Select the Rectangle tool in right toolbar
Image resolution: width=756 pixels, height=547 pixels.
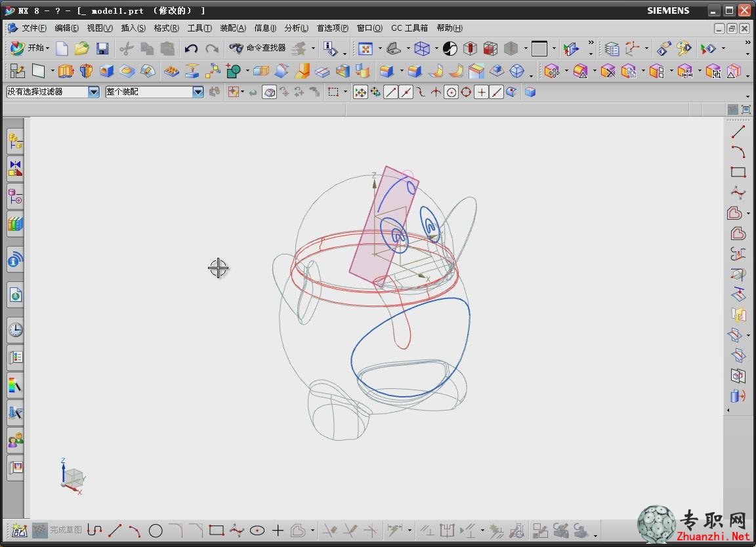pos(738,172)
